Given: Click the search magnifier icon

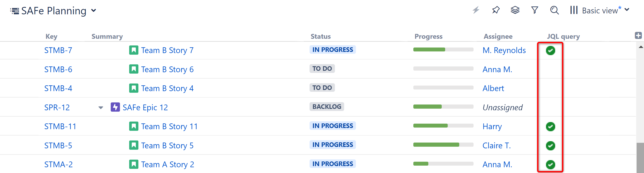Looking at the screenshot, I should [554, 11].
